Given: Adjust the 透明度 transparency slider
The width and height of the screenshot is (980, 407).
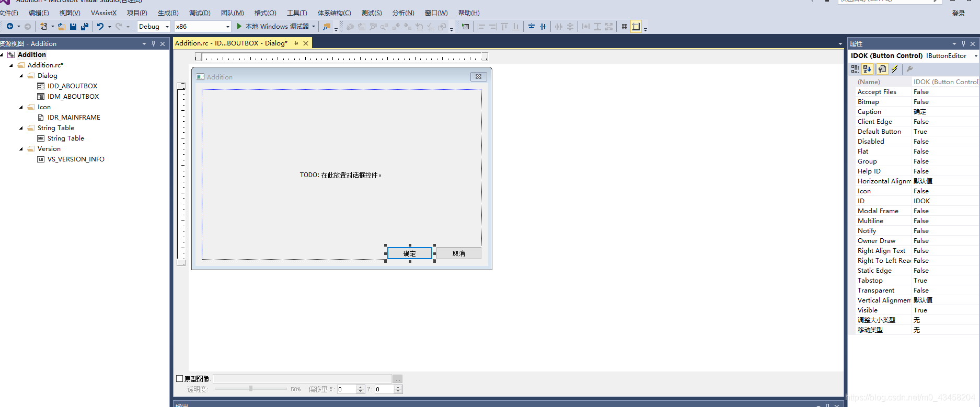Looking at the screenshot, I should point(251,389).
